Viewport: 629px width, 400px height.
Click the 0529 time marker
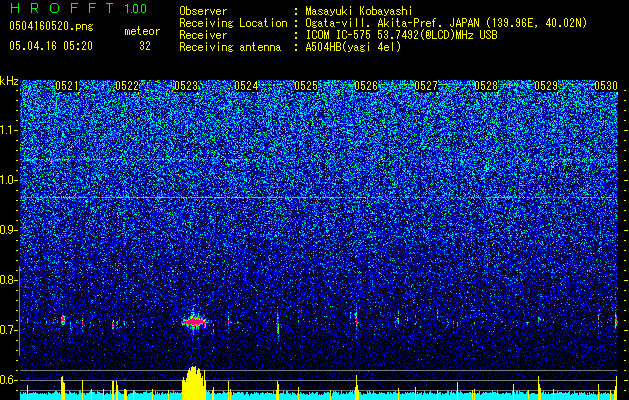tap(546, 86)
